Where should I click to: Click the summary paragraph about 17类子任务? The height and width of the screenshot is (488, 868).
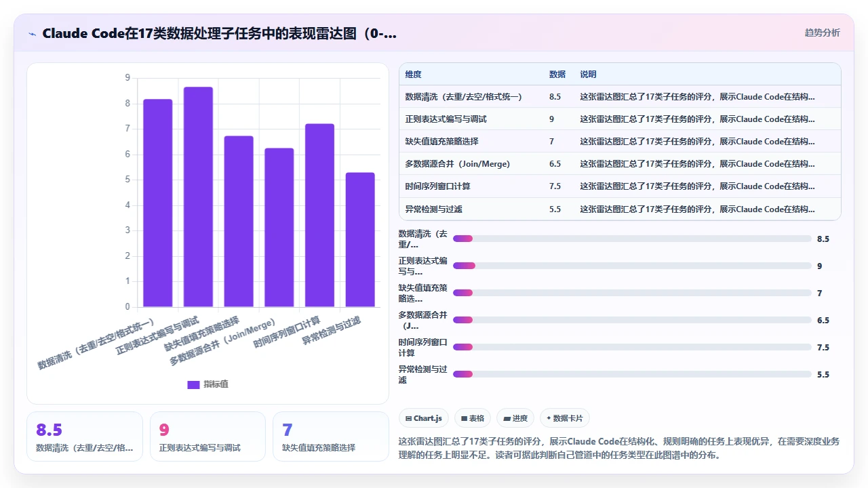click(619, 448)
